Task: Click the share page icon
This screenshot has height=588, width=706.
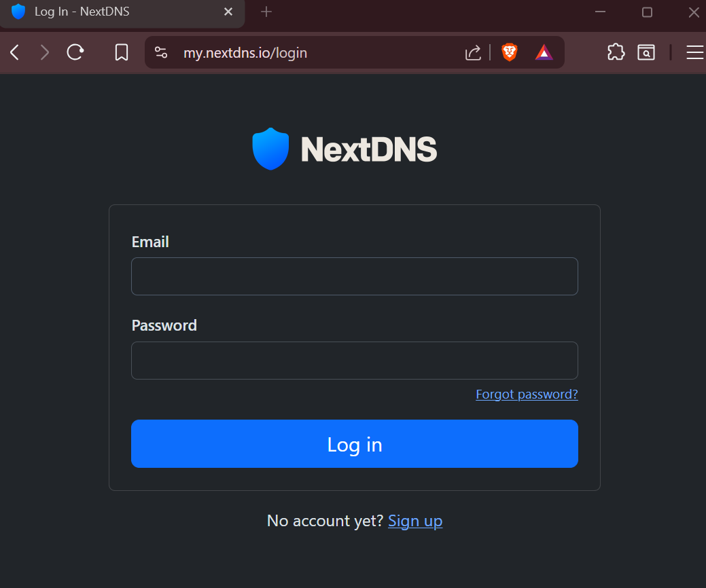Action: coord(473,52)
